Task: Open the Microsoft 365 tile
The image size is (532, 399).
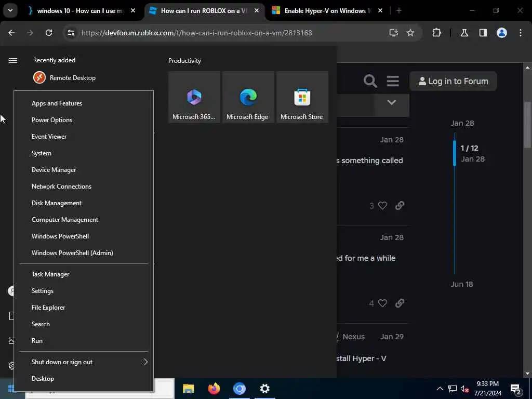Action: coord(194,97)
